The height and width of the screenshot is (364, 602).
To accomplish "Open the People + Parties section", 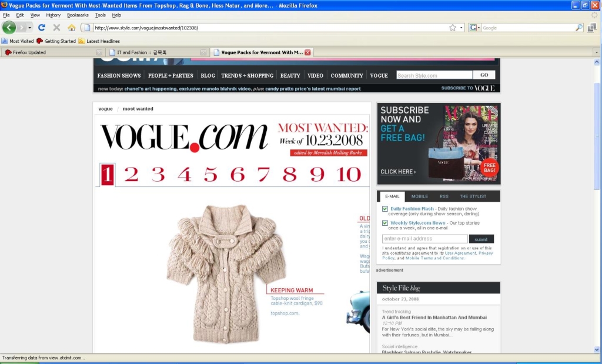I will (x=170, y=76).
